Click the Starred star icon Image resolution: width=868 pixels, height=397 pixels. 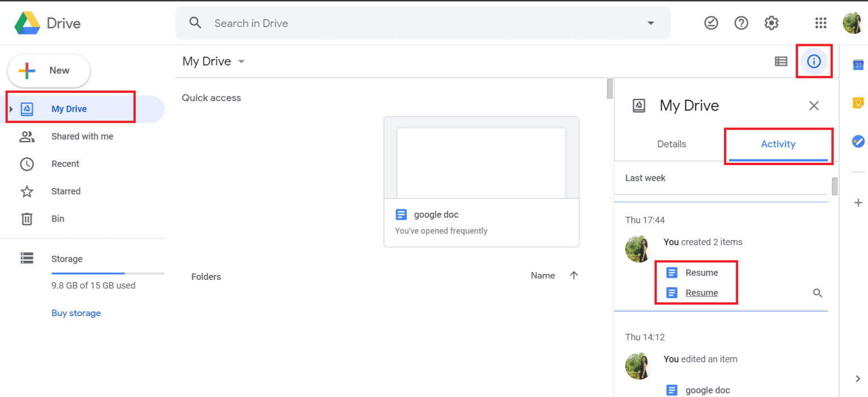[x=27, y=191]
